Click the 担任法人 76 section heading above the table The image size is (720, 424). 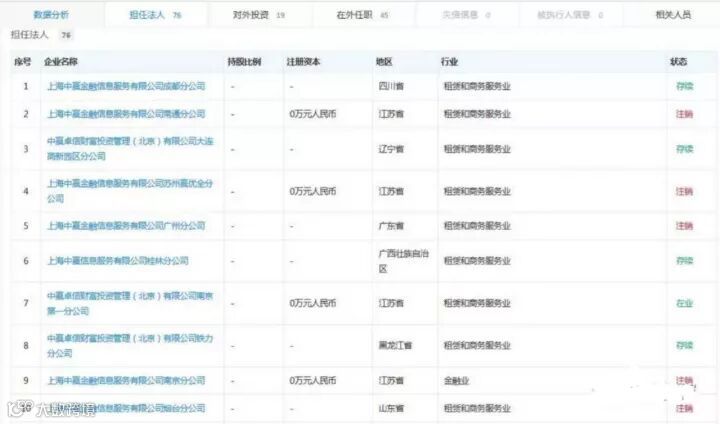[41, 35]
